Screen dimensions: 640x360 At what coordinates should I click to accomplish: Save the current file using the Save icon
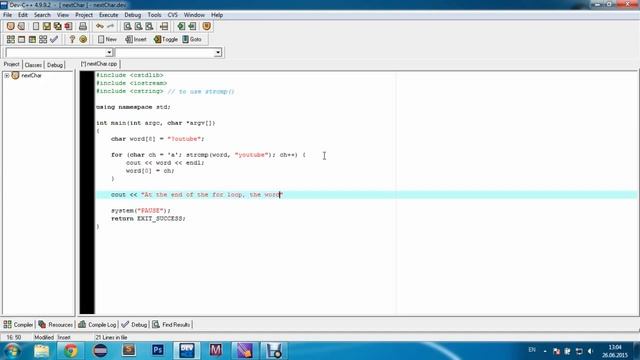(47, 26)
